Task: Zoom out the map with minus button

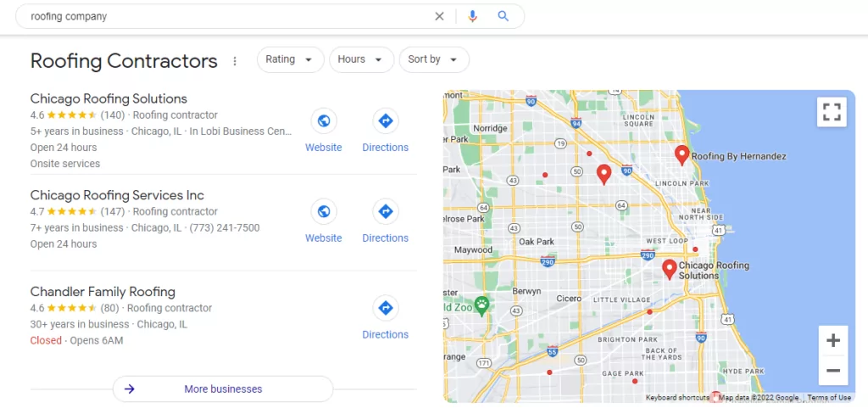Action: pyautogui.click(x=833, y=370)
